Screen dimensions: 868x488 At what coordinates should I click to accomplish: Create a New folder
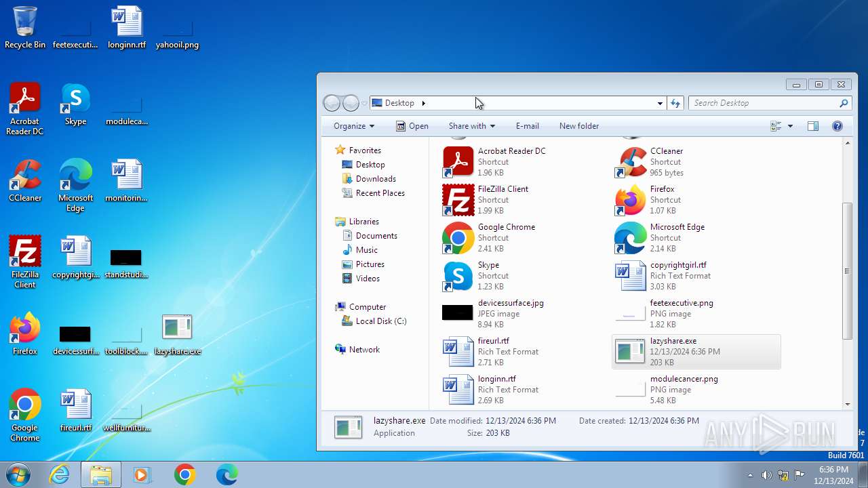[579, 126]
